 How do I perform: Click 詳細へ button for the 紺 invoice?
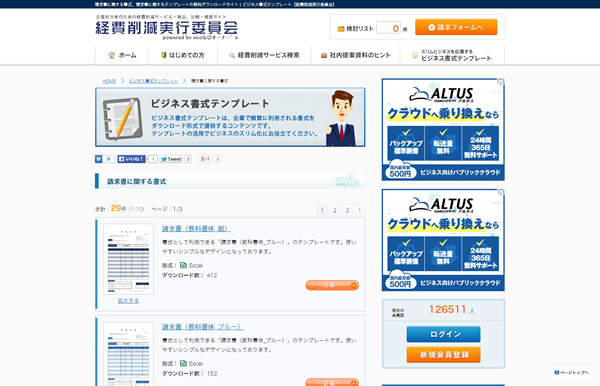332,285
